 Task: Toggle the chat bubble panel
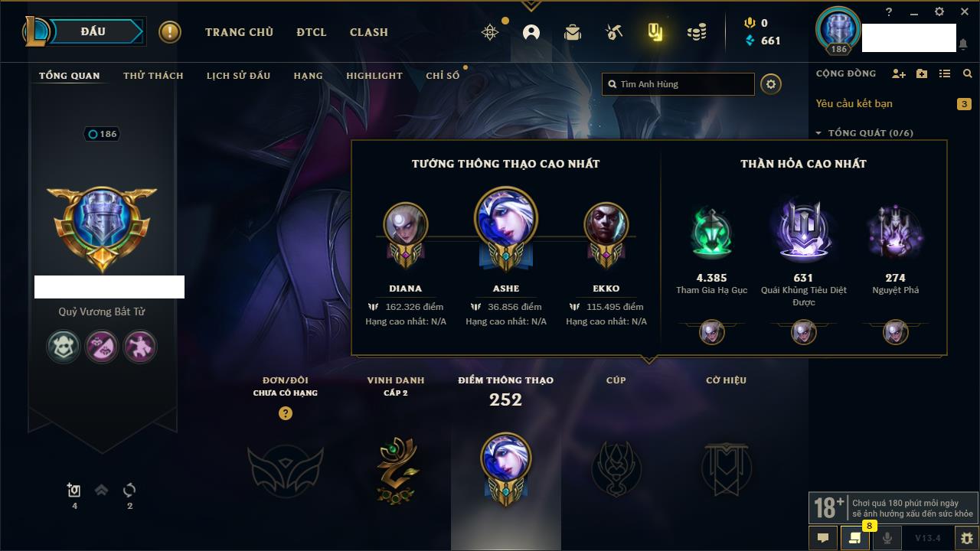(823, 538)
